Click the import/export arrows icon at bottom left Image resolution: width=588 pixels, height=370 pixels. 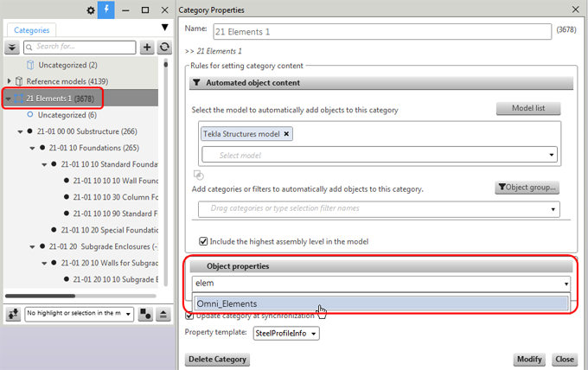(13, 313)
